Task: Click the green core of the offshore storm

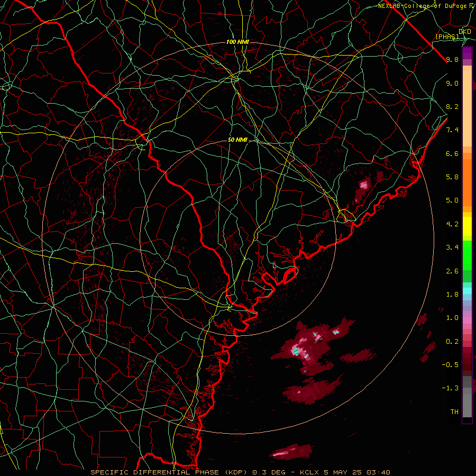Action: coord(296,352)
